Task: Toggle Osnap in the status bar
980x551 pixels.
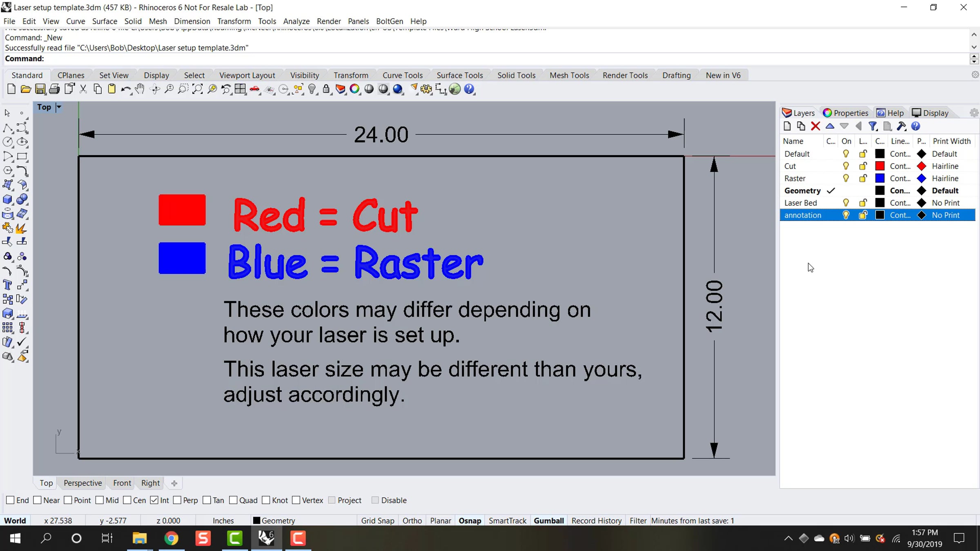Action: (470, 520)
